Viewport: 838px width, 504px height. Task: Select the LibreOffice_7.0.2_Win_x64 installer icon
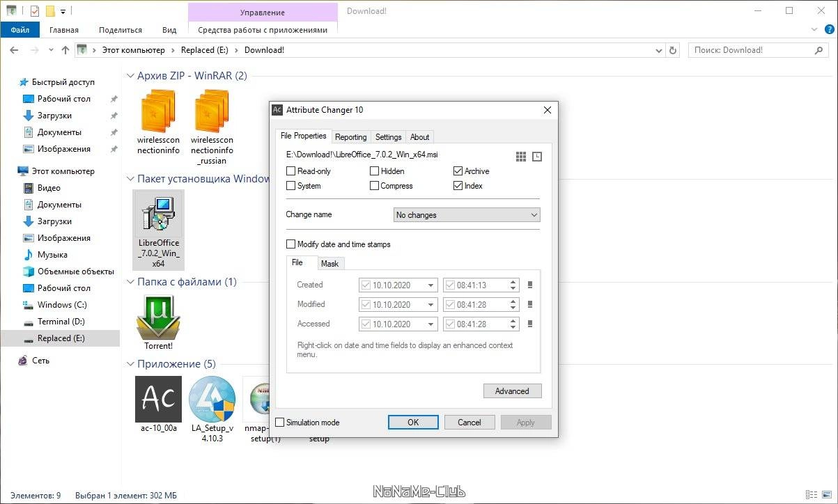point(158,214)
